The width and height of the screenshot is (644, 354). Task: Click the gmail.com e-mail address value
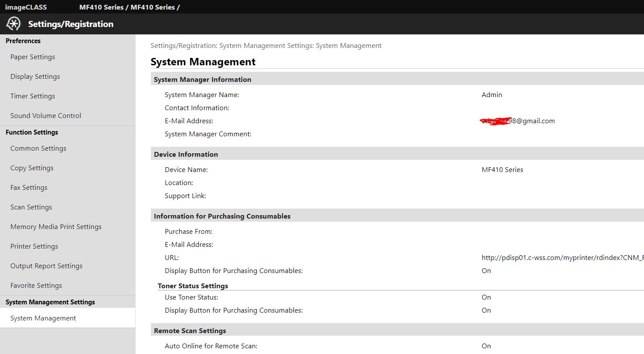(518, 121)
